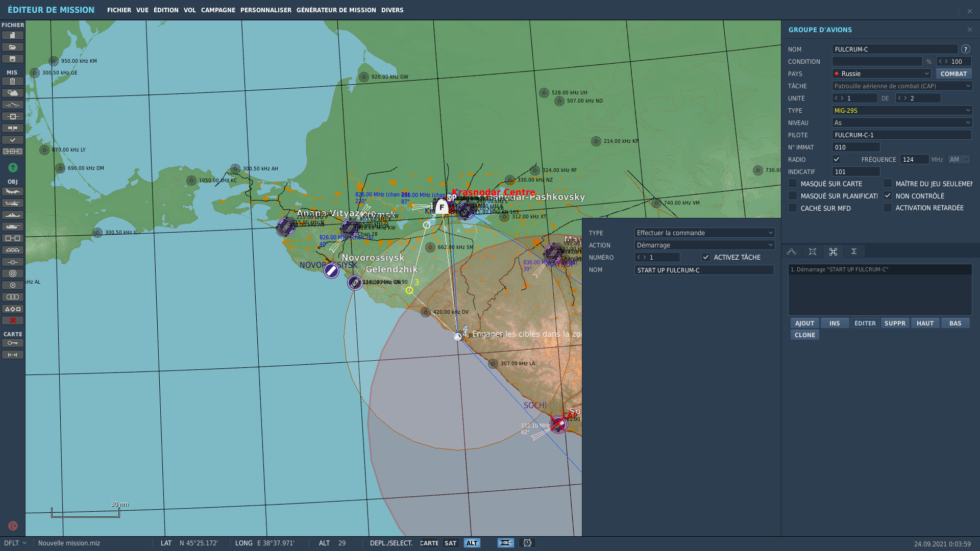Viewport: 980px width, 551px height.
Task: Select the ground vehicle tank tool
Action: pos(13,227)
